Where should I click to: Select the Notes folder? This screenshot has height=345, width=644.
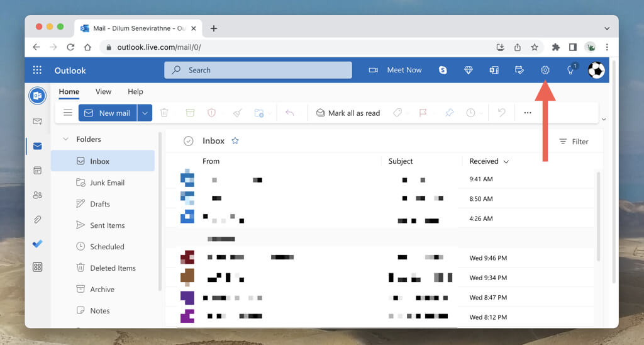click(103, 311)
